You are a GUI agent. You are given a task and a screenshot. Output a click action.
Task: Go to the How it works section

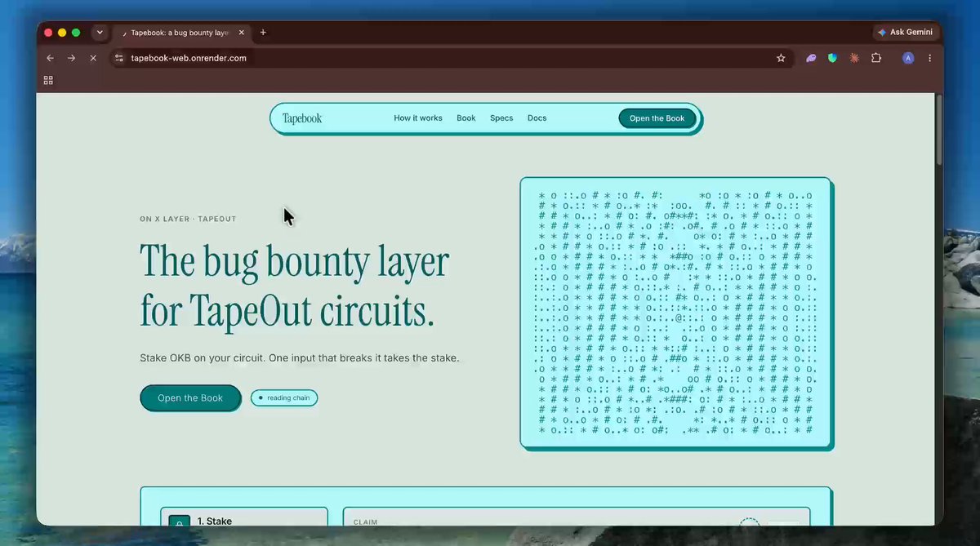pos(418,118)
